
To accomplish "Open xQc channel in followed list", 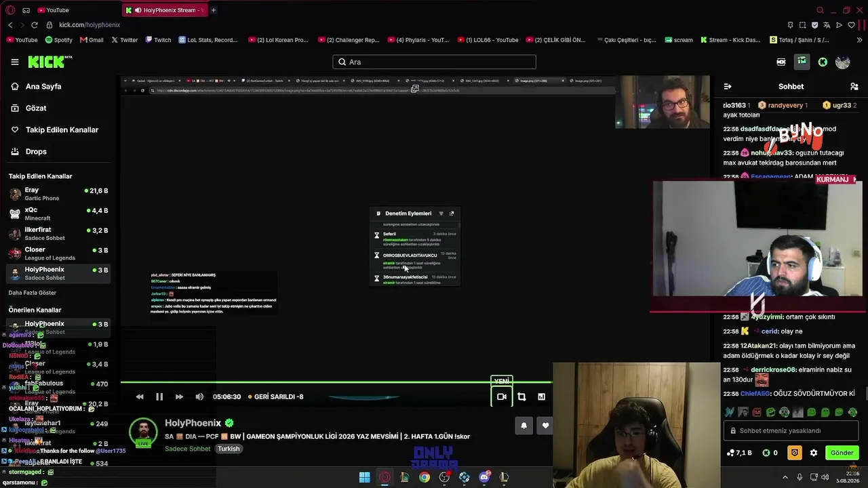I will tap(58, 214).
